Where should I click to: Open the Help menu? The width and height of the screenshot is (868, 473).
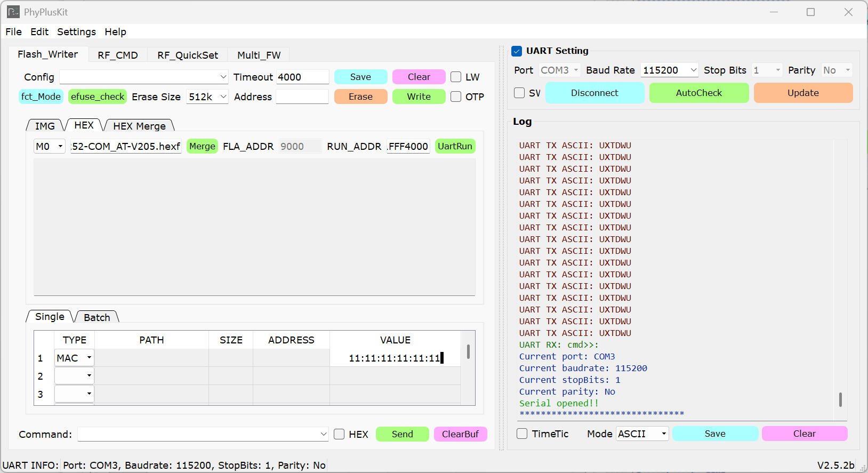point(115,32)
